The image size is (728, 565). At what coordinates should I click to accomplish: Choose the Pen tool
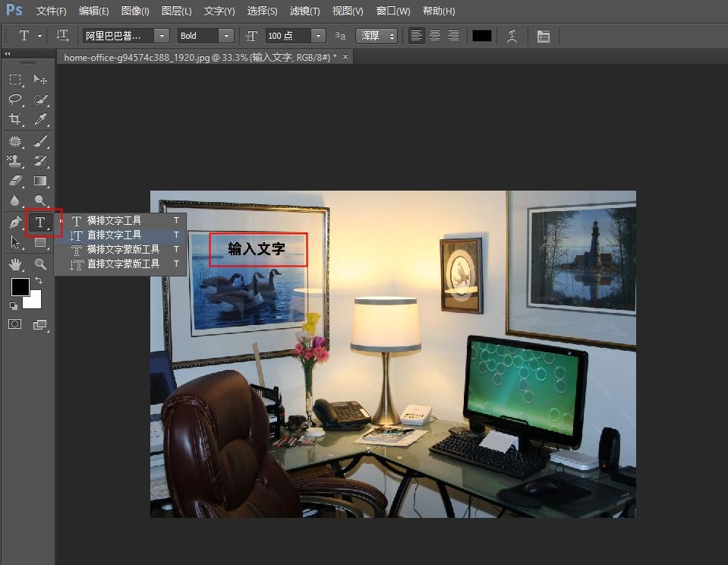click(15, 223)
